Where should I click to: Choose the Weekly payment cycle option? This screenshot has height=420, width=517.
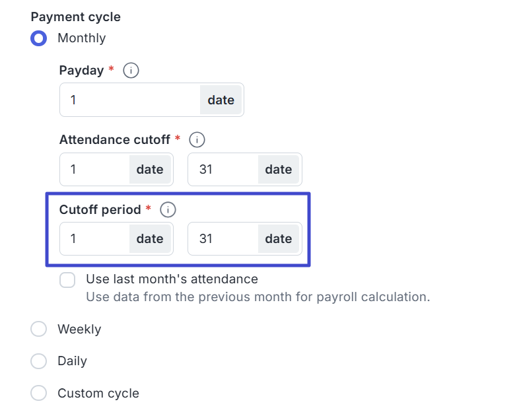(39, 329)
